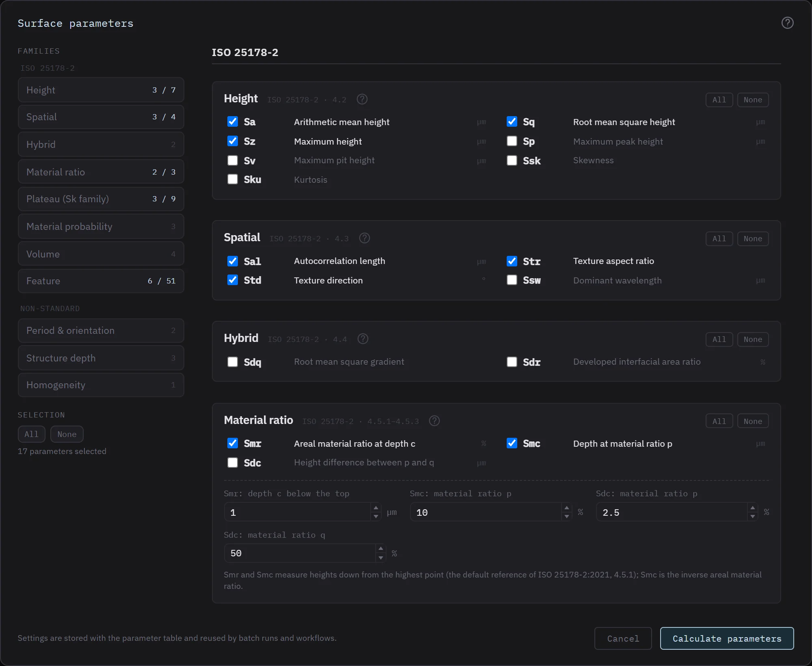Viewport: 812px width, 666px height.
Task: Open the Homogeneity family
Action: coord(101,385)
